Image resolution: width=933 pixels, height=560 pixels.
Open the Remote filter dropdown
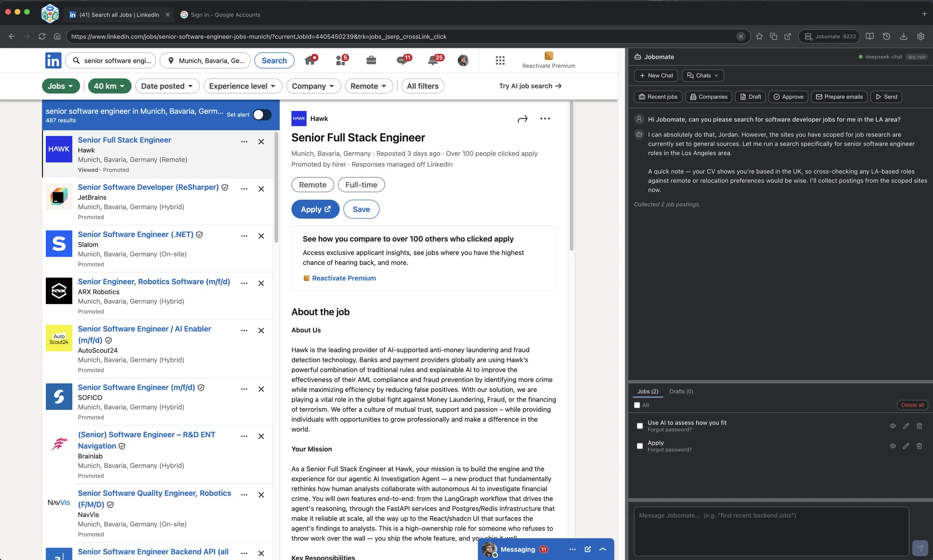tap(369, 86)
